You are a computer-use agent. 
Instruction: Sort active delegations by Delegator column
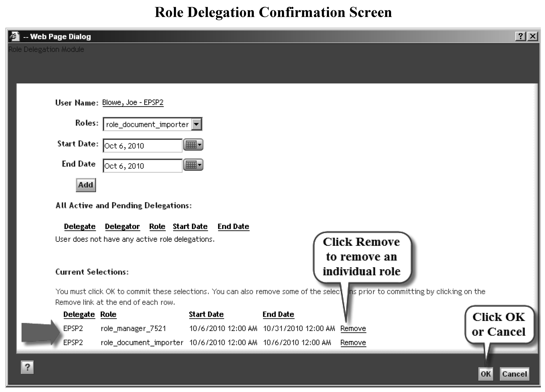pyautogui.click(x=122, y=227)
